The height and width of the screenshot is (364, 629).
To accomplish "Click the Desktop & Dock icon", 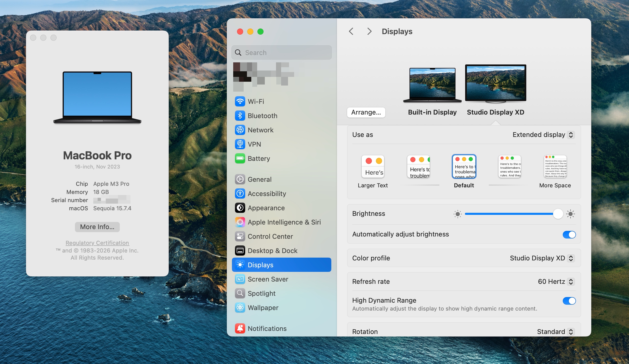I will [240, 251].
